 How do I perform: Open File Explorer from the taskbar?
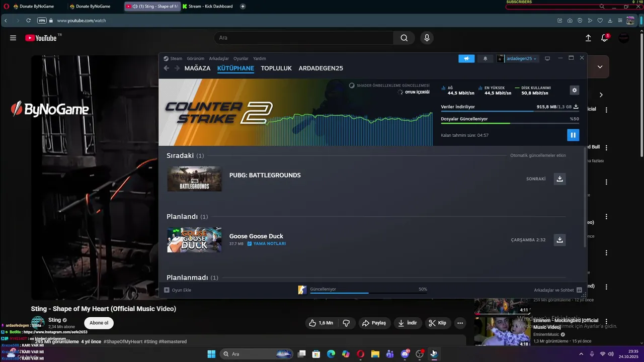click(x=375, y=354)
